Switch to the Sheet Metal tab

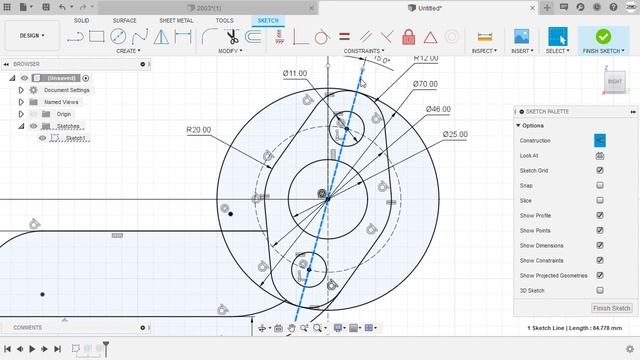click(x=176, y=20)
